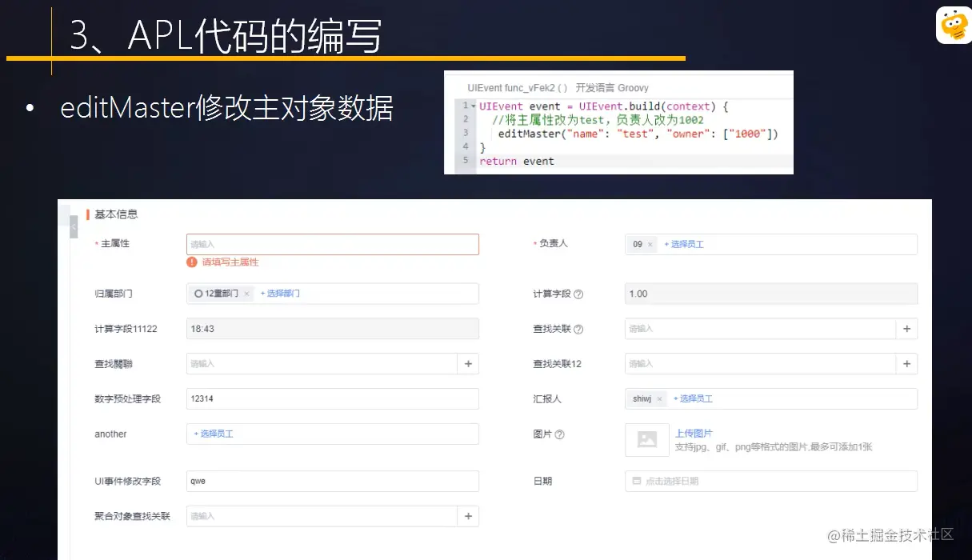Click the 查找关联 input field
Image resolution: width=972 pixels, height=560 pixels.
click(x=760, y=329)
